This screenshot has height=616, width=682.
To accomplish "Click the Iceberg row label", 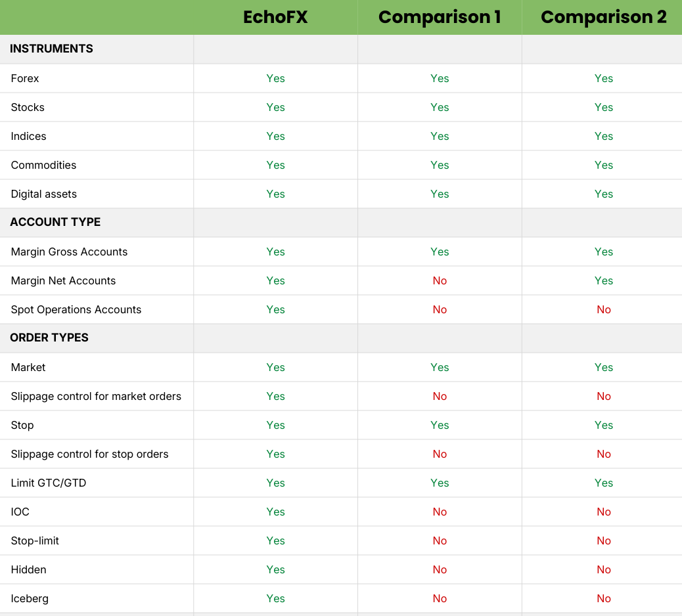I will click(x=30, y=598).
